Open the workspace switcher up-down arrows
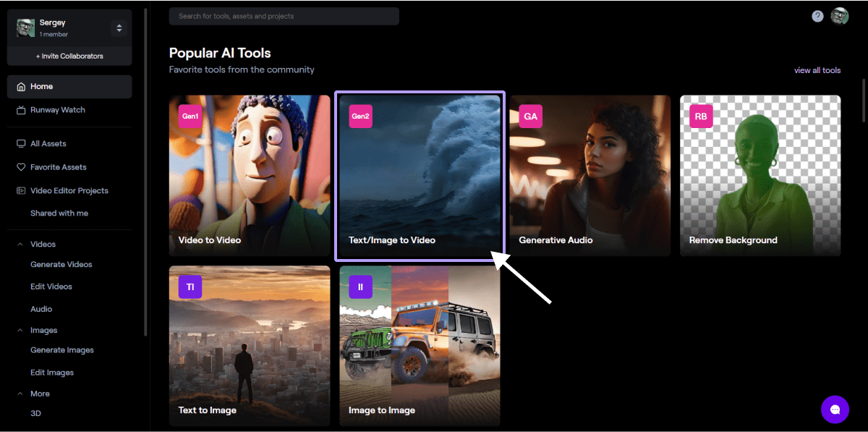The width and height of the screenshot is (868, 432). pos(119,28)
